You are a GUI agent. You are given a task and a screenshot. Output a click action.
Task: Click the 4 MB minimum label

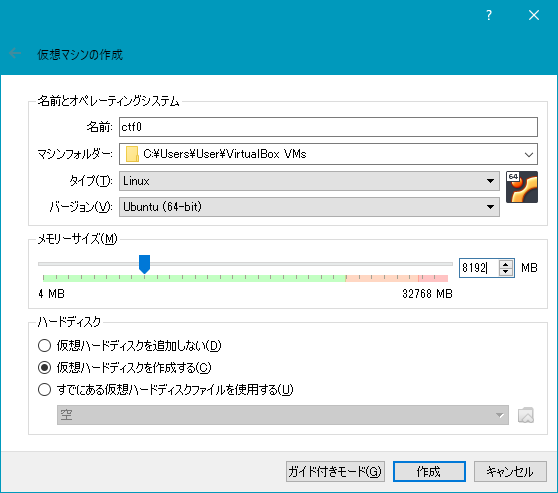coord(51,294)
